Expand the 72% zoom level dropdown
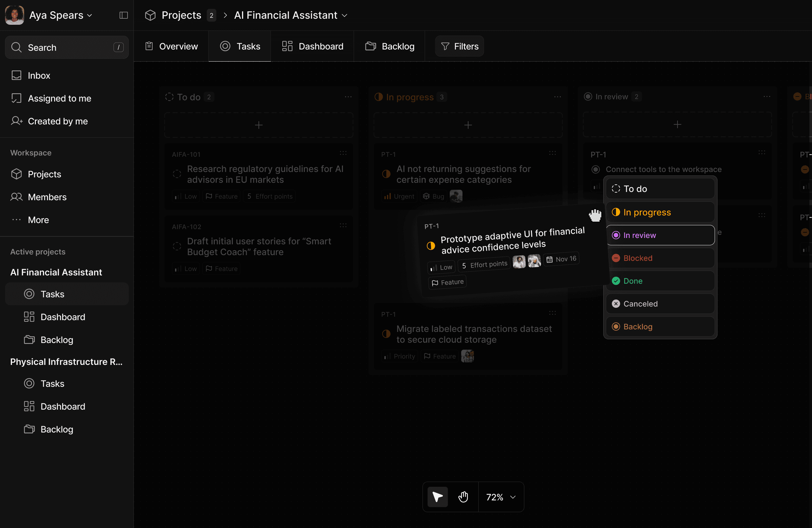The height and width of the screenshot is (528, 812). tap(501, 497)
